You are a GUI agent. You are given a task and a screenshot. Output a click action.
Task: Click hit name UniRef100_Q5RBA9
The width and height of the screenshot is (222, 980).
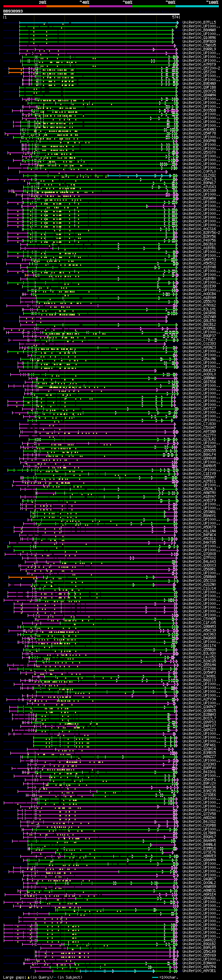[x=199, y=577]
